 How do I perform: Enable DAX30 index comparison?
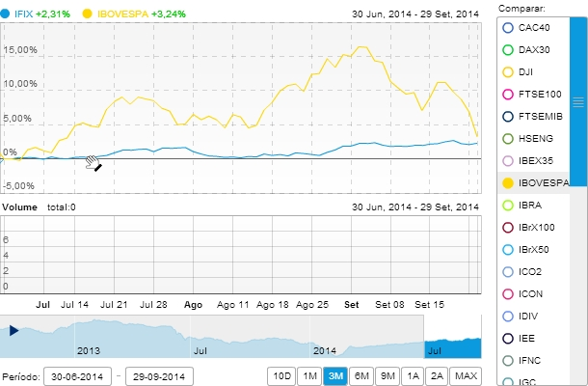click(508, 49)
